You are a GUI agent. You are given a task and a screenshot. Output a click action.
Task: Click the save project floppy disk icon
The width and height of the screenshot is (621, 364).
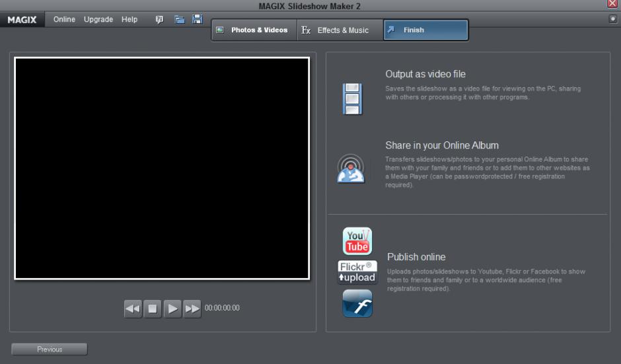(x=198, y=19)
